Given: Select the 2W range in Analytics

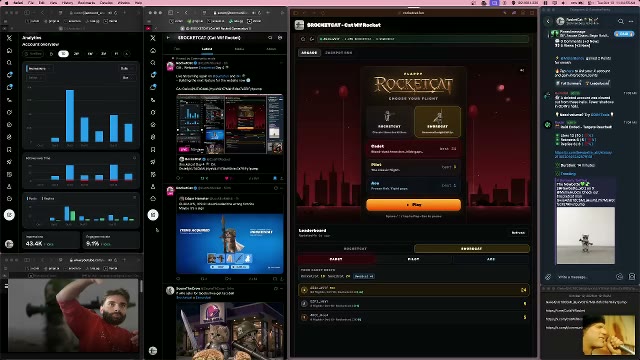Looking at the screenshot, I should pos(76,53).
